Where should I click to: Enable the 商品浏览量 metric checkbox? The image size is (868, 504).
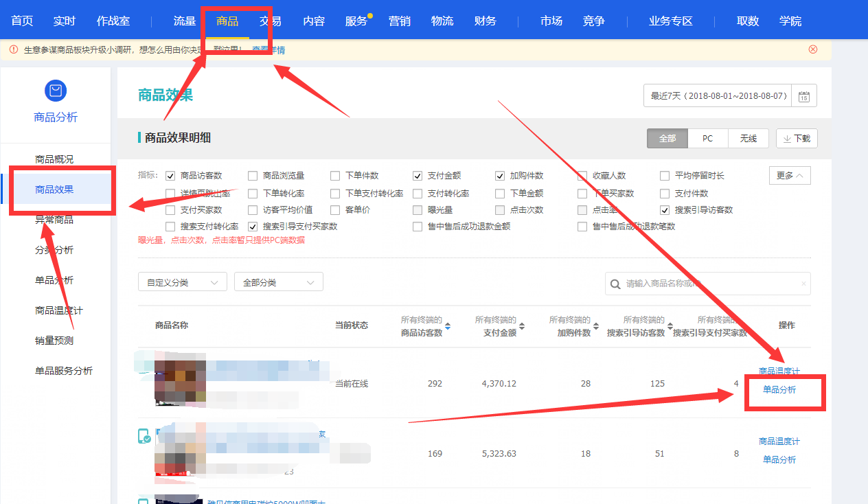[252, 175]
